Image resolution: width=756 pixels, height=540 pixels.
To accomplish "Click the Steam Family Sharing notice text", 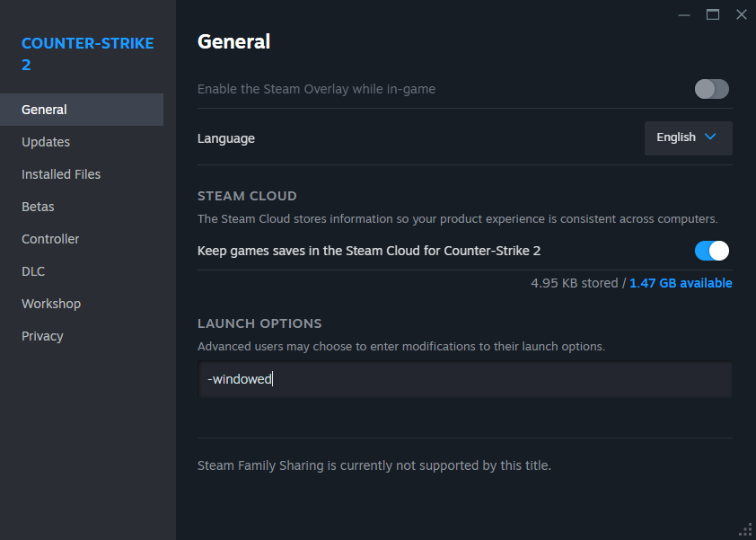I will pos(374,465).
